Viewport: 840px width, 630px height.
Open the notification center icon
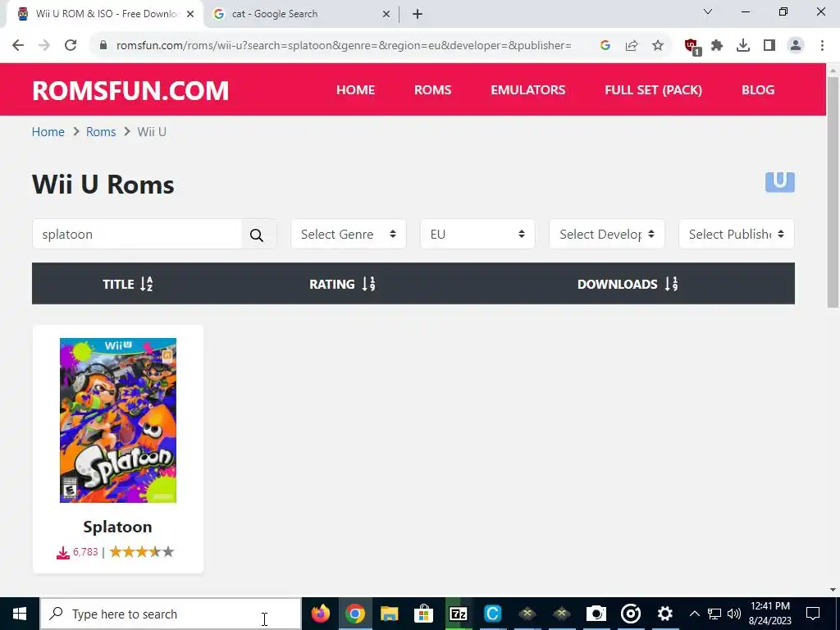pos(813,614)
